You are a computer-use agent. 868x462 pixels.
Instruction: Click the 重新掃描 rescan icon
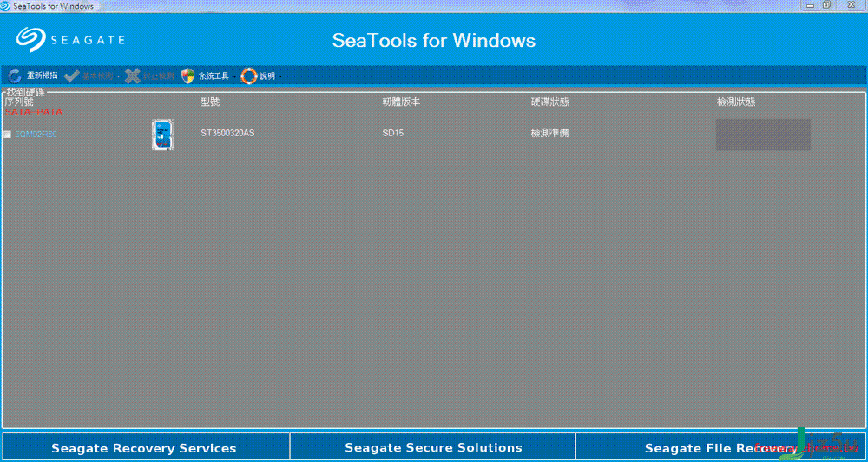(x=15, y=76)
